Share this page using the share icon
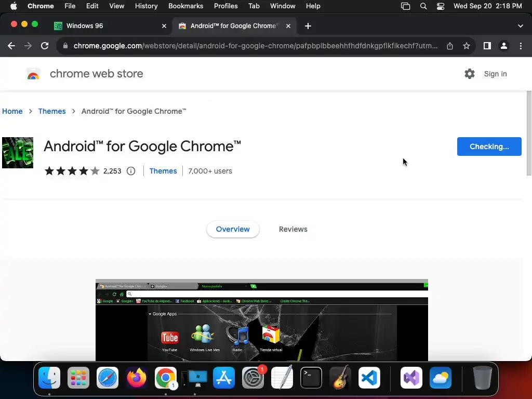 pyautogui.click(x=450, y=46)
